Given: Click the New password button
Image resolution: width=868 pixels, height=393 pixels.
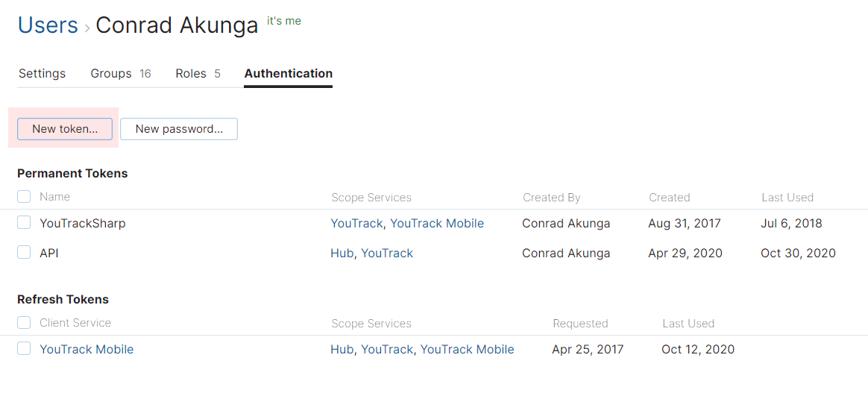Looking at the screenshot, I should tap(179, 129).
